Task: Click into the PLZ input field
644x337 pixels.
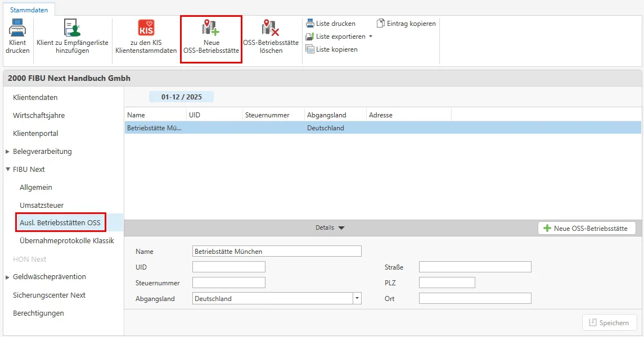Action: [447, 283]
